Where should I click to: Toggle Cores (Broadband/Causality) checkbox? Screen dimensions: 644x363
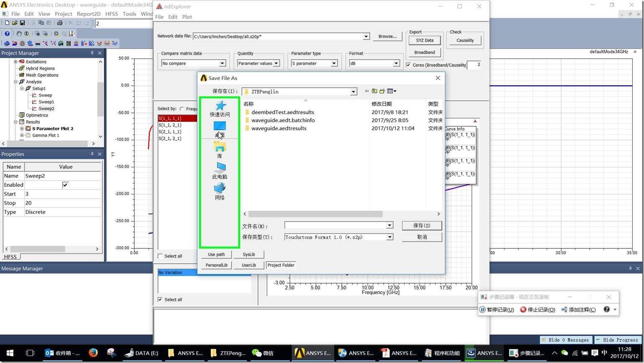pyautogui.click(x=408, y=65)
